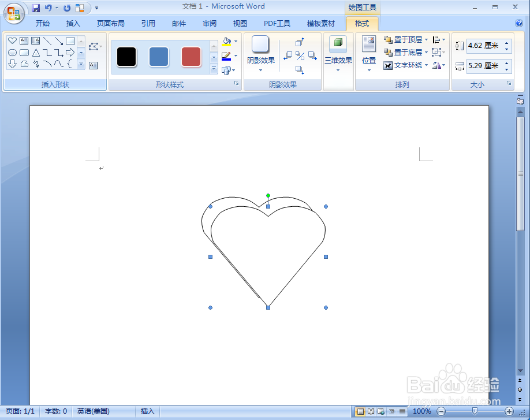Select the isosceles triangle shape
This screenshot has height=420, width=530.
[36, 53]
